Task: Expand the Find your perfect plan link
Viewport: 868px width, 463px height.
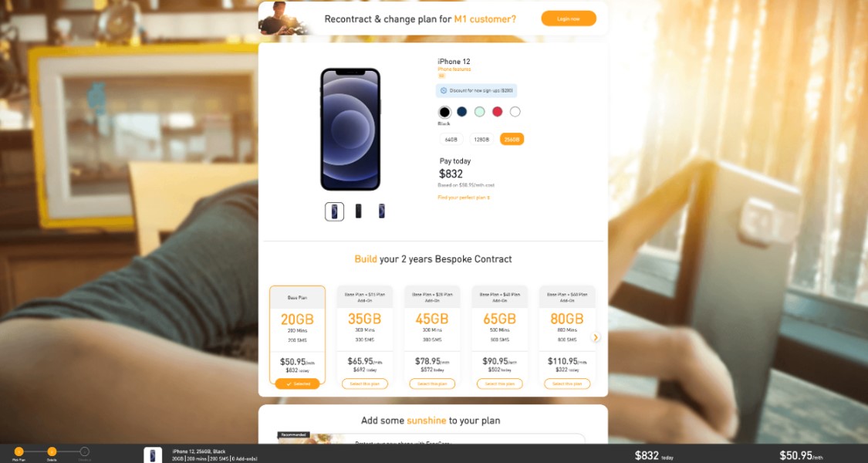Action: click(x=464, y=198)
